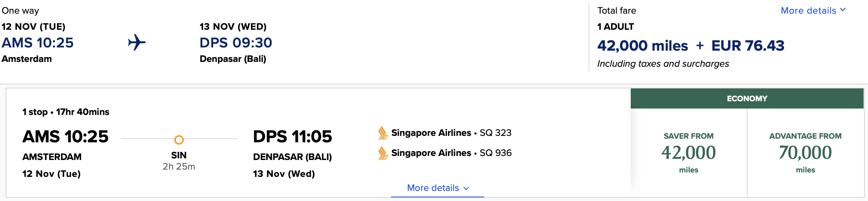The image size is (868, 201).
Task: Click the orange SIN stopover circle marker
Action: tap(179, 139)
